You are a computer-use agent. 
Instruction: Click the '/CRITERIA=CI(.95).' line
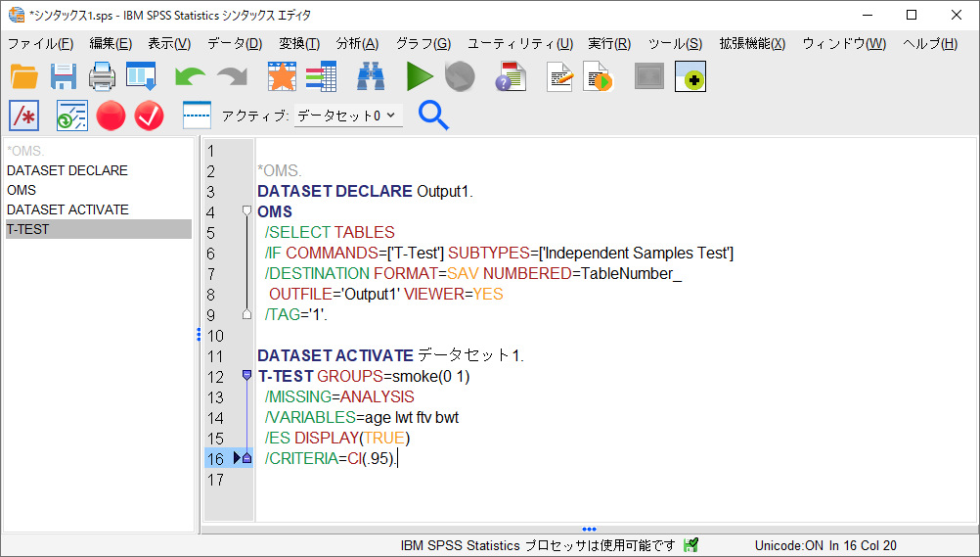click(332, 459)
